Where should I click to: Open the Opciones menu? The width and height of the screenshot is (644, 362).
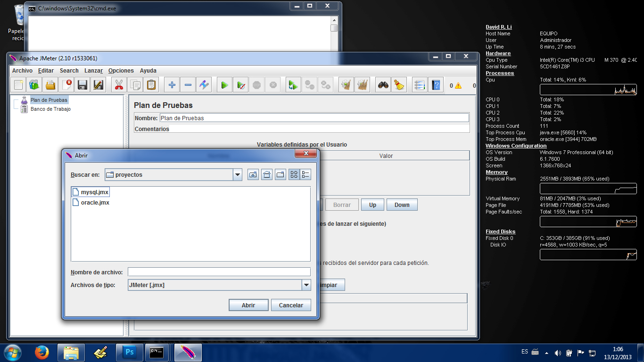121,71
